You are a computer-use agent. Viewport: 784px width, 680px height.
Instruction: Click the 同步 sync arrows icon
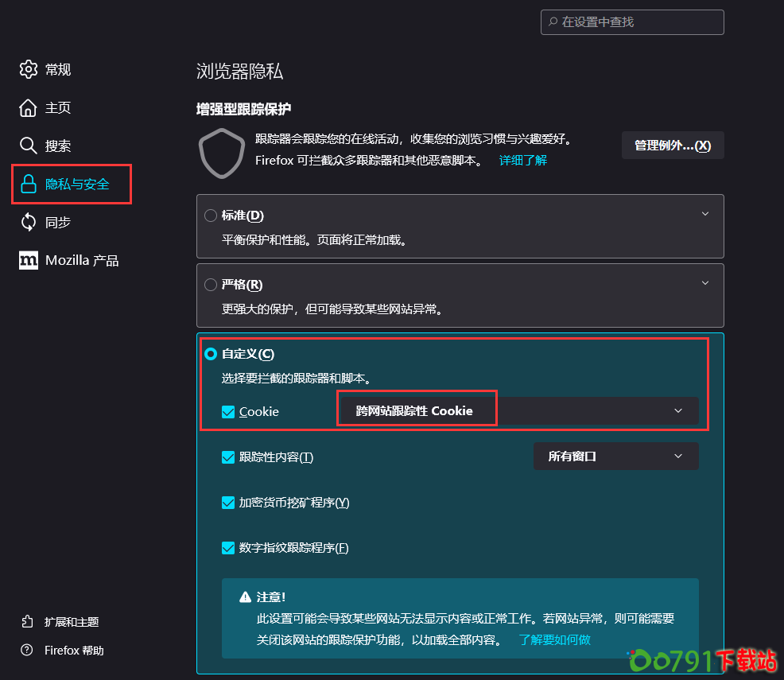[x=29, y=223]
